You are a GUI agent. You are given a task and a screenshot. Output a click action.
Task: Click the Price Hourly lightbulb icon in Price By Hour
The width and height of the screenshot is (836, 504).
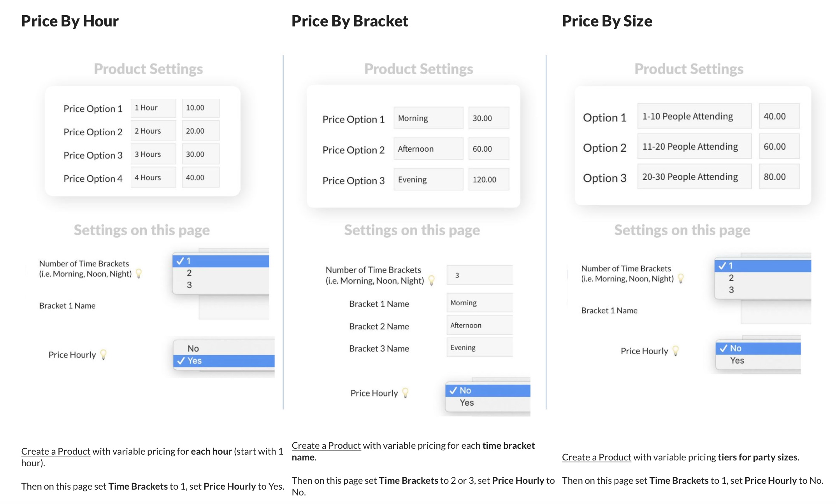(x=104, y=355)
